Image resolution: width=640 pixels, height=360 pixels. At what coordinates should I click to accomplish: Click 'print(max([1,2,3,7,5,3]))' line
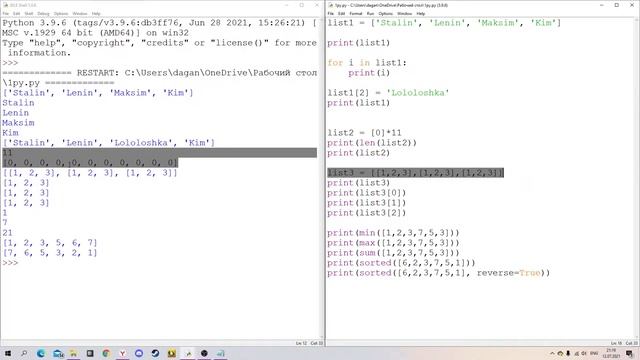[393, 243]
